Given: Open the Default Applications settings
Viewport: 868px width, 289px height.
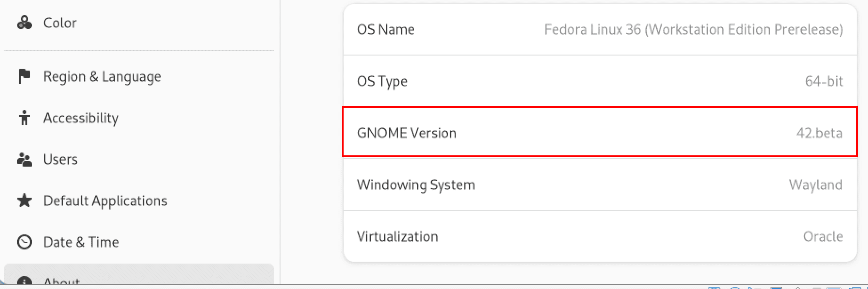Looking at the screenshot, I should coord(105,201).
